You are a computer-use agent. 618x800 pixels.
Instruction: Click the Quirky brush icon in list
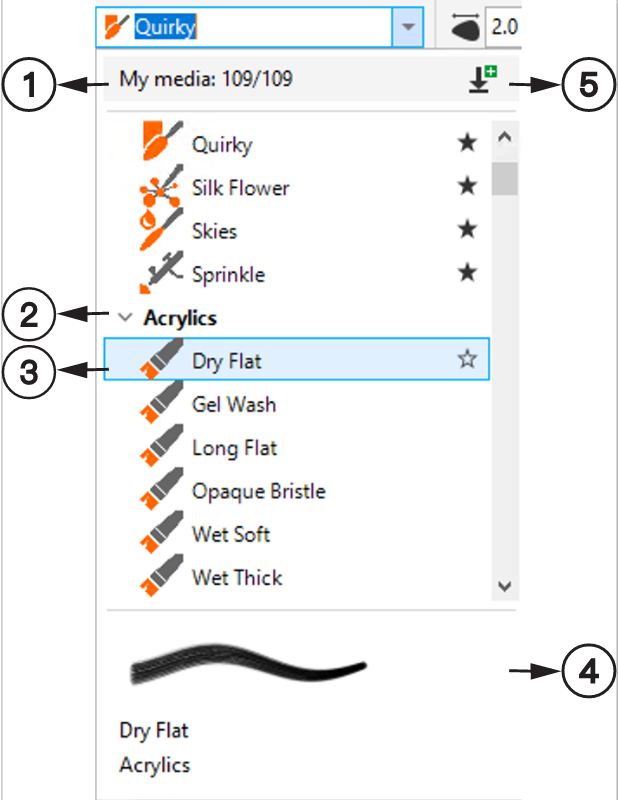(162, 141)
